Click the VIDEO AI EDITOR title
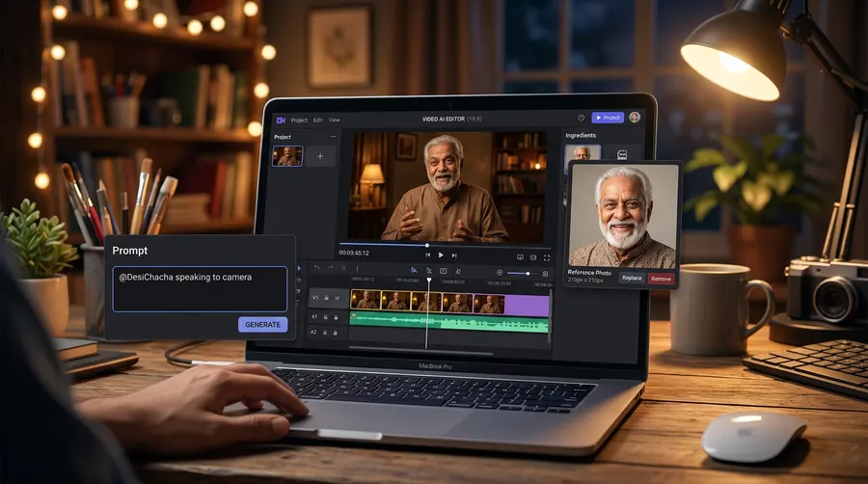This screenshot has height=484, width=868. tap(444, 119)
